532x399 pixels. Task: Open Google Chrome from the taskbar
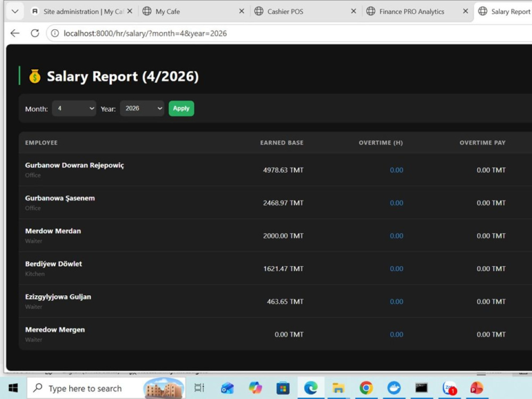366,388
